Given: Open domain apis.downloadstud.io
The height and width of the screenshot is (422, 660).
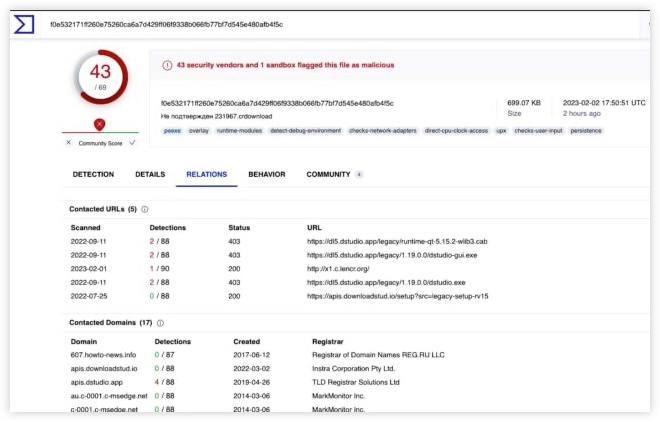Looking at the screenshot, I should (x=104, y=369).
